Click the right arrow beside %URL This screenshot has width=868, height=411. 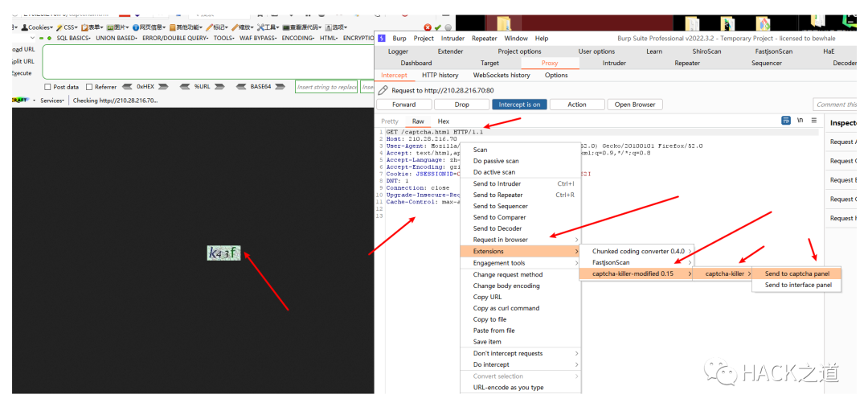click(x=219, y=87)
